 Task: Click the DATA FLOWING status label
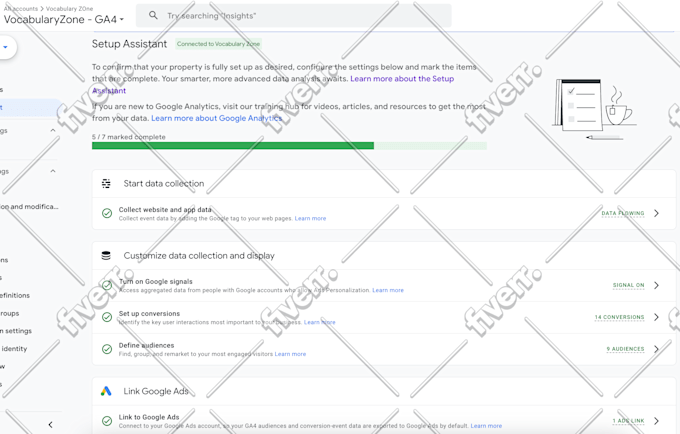click(x=623, y=213)
